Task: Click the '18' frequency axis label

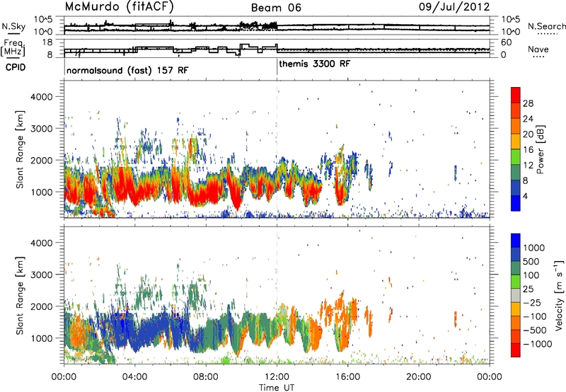Action: tap(47, 42)
